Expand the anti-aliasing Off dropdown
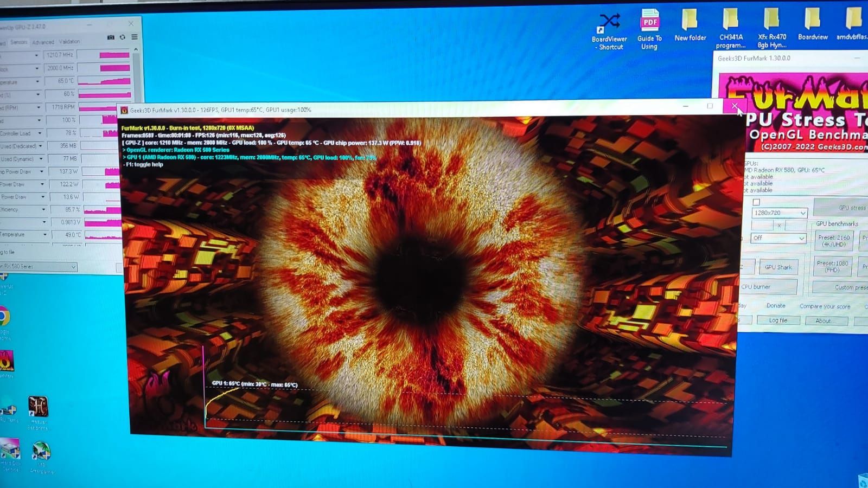 tap(801, 238)
